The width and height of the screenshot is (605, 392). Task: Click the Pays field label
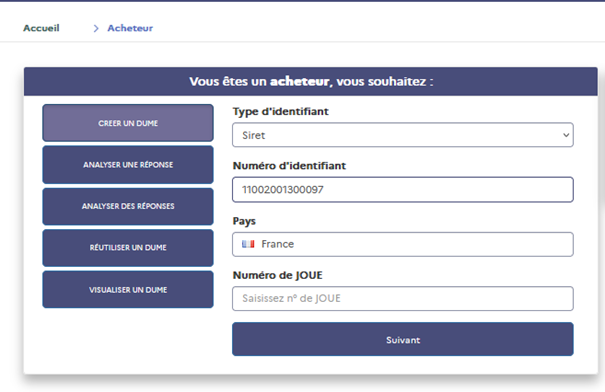[x=244, y=221]
